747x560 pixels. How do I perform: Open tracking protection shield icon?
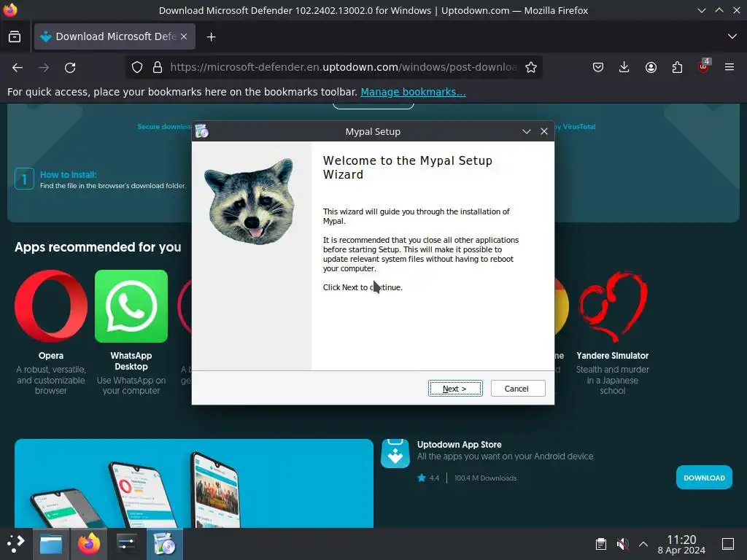click(136, 68)
